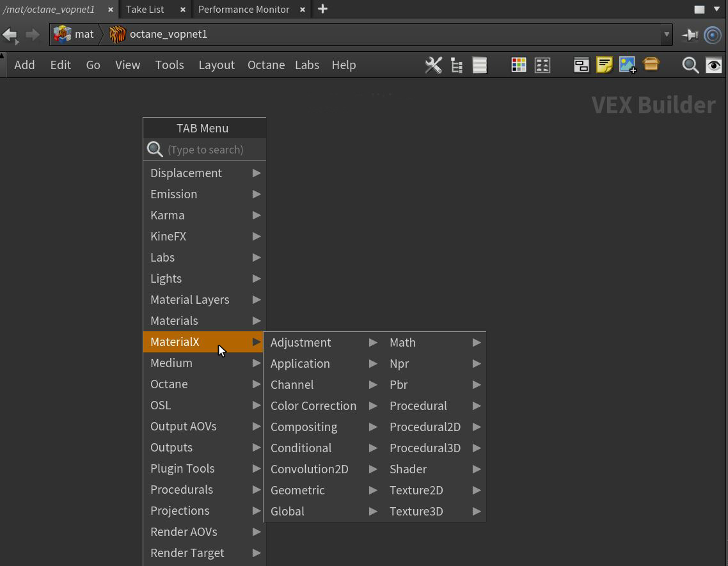The width and height of the screenshot is (728, 566).
Task: Click the brown box icon
Action: (651, 65)
